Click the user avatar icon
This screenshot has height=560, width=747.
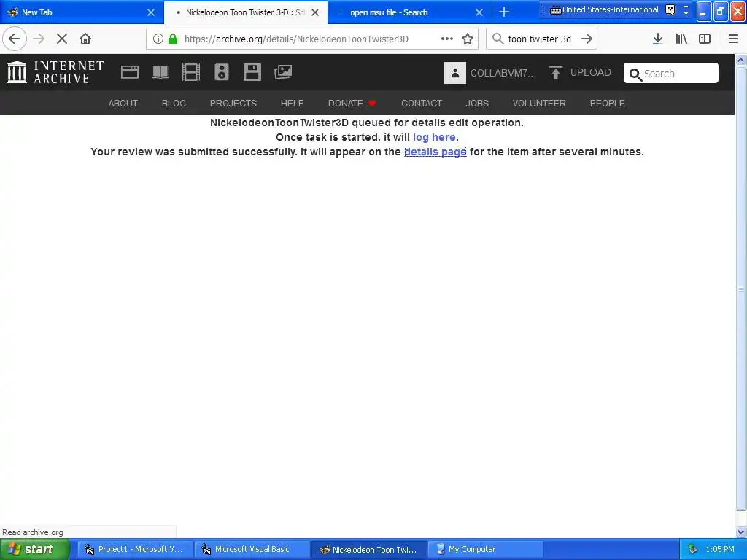coord(455,73)
